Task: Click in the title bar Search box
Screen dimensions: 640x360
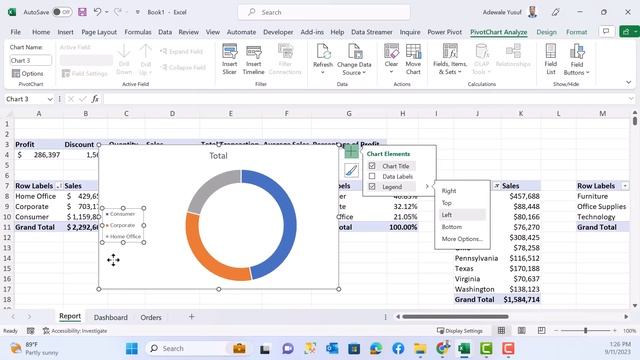Action: click(324, 12)
